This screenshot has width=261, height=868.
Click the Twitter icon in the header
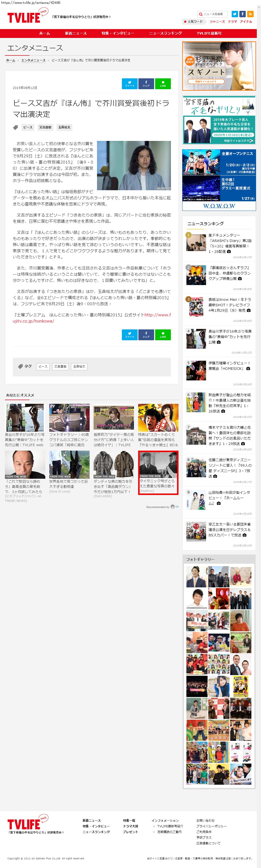[x=235, y=14]
